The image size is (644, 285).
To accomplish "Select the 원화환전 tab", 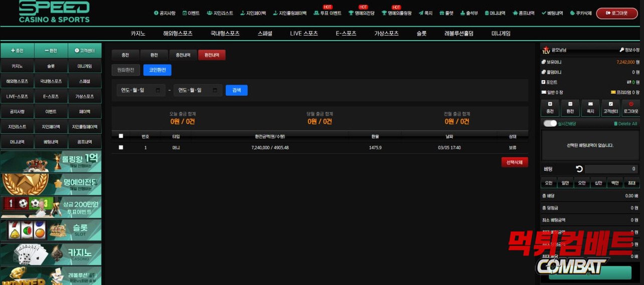I will 126,70.
